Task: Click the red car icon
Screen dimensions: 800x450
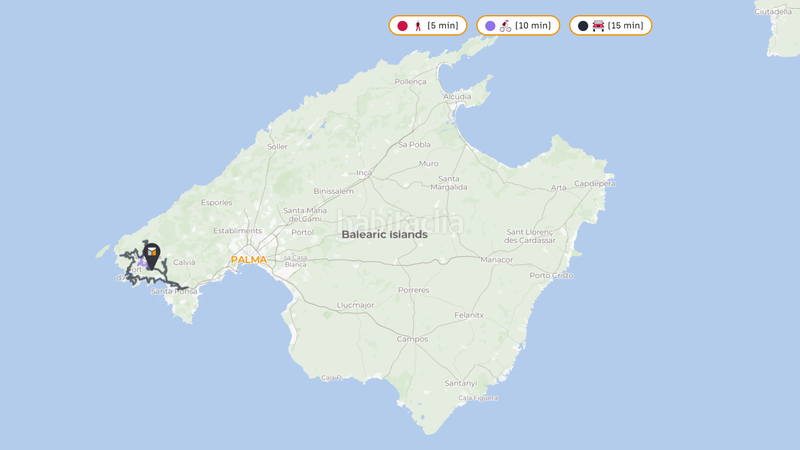Action: [x=598, y=26]
